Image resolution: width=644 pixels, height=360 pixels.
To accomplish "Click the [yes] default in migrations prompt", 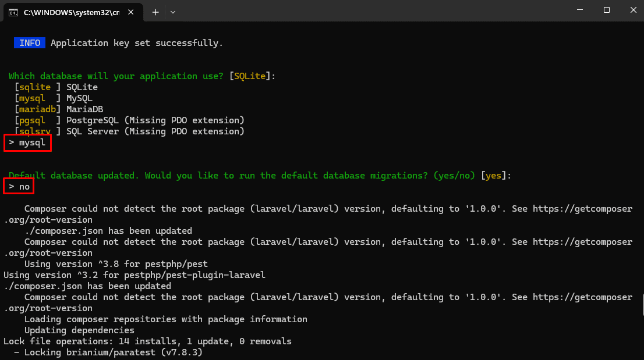I will 493,176.
